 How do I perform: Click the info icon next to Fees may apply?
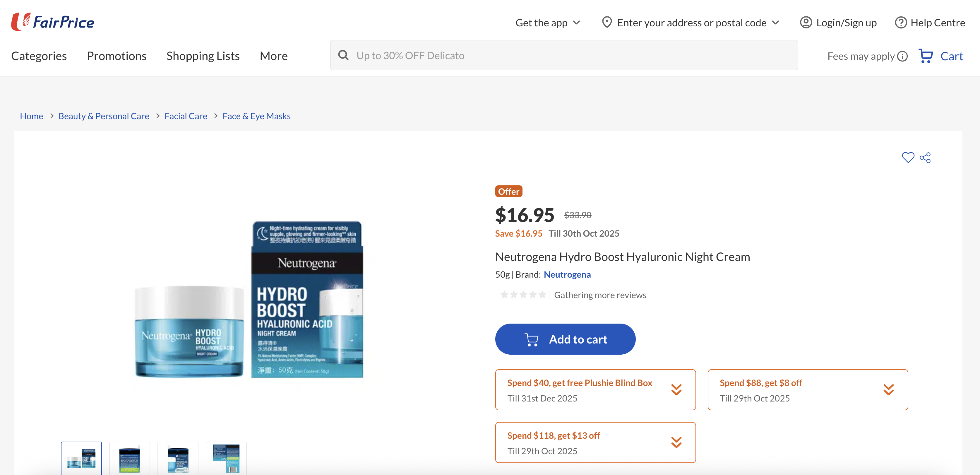[902, 56]
